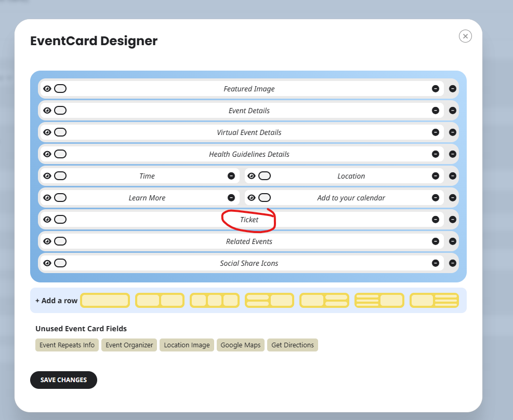
Task: Remove the Featured Image field with its inner minus icon
Action: point(436,89)
